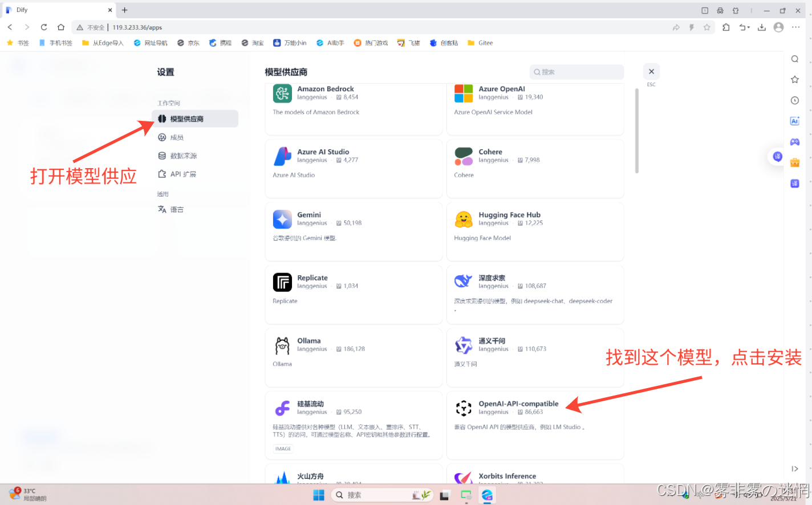This screenshot has width=812, height=505.
Task: Collapse the browser right sidebar
Action: [x=795, y=469]
